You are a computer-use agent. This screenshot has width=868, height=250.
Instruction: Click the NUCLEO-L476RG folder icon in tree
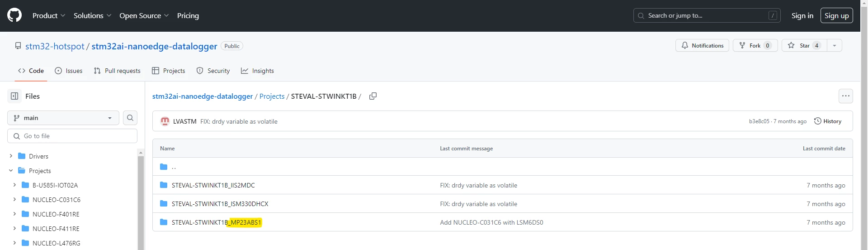pyautogui.click(x=25, y=243)
